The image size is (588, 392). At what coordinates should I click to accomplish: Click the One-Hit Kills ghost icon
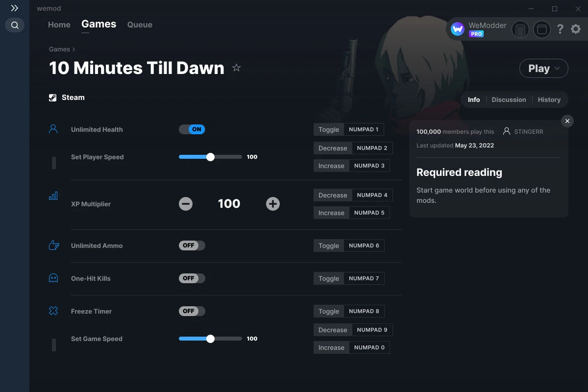click(53, 278)
